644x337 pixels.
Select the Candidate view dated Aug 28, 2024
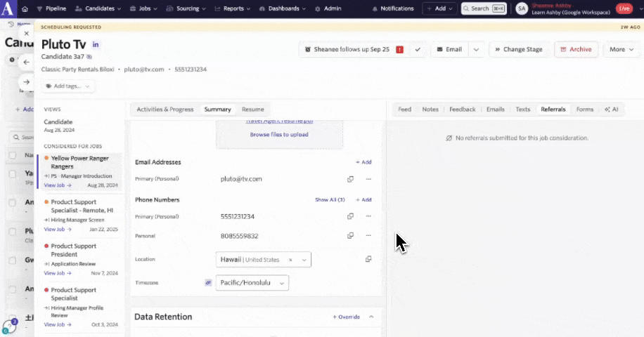[80, 126]
